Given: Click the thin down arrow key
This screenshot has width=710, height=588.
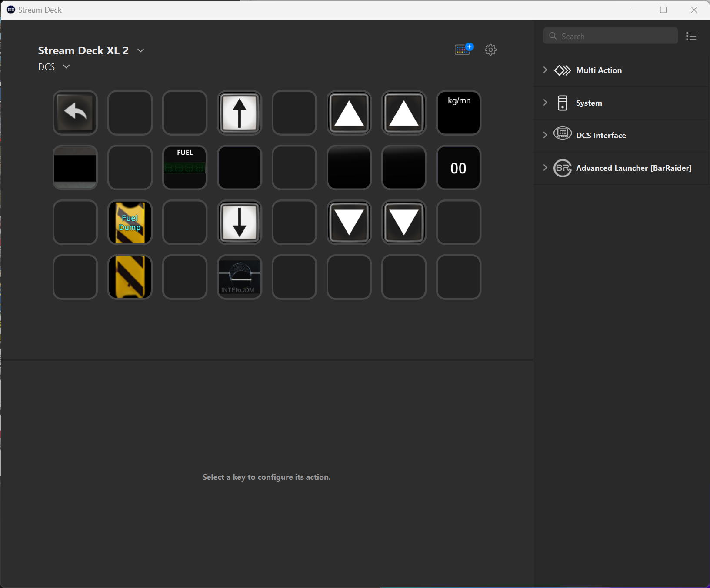Looking at the screenshot, I should point(240,222).
